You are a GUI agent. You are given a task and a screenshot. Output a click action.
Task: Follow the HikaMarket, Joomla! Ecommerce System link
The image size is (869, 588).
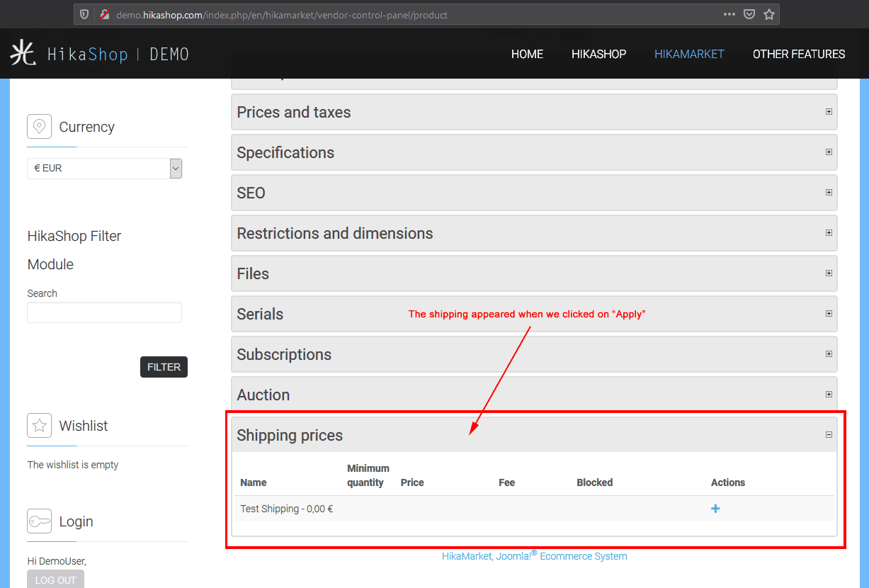(x=534, y=556)
